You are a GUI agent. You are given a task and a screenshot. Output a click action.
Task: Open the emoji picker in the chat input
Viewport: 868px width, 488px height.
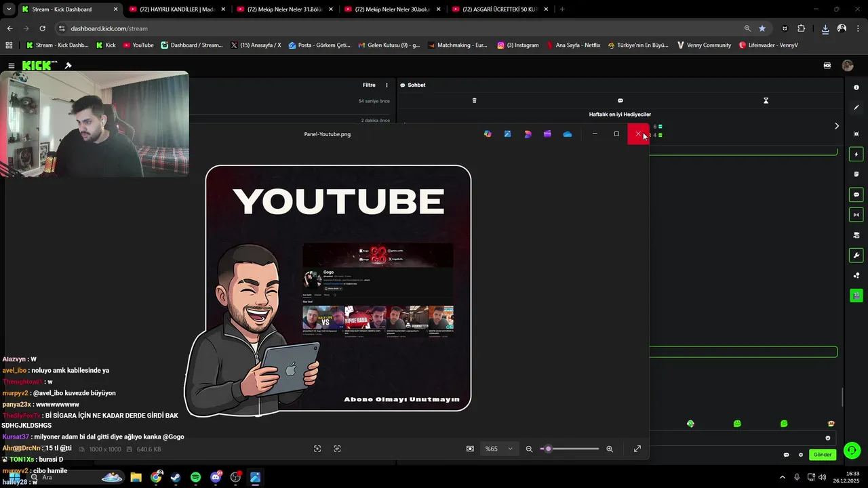(827, 438)
